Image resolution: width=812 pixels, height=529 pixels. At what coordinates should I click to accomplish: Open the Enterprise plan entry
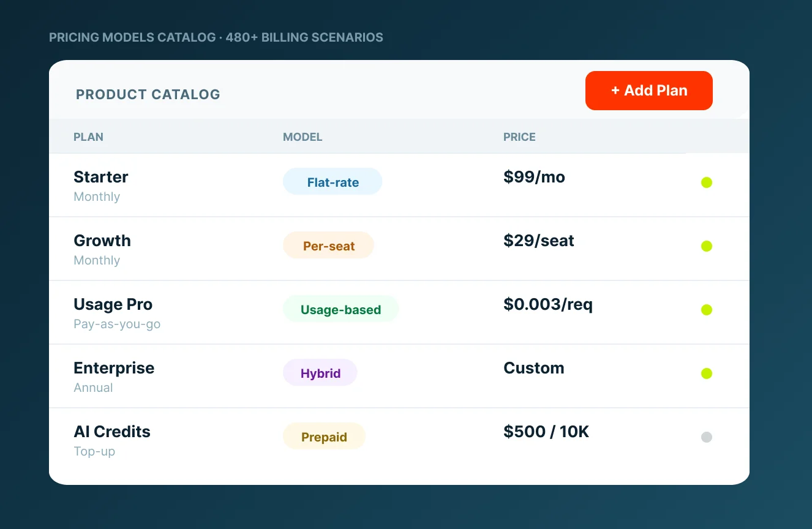pos(399,376)
